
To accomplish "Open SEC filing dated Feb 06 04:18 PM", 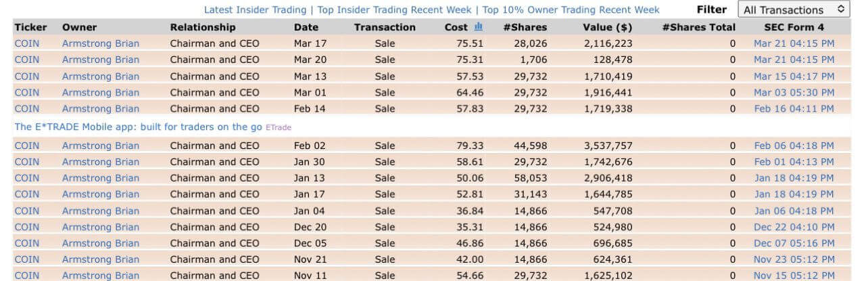I will click(x=794, y=146).
